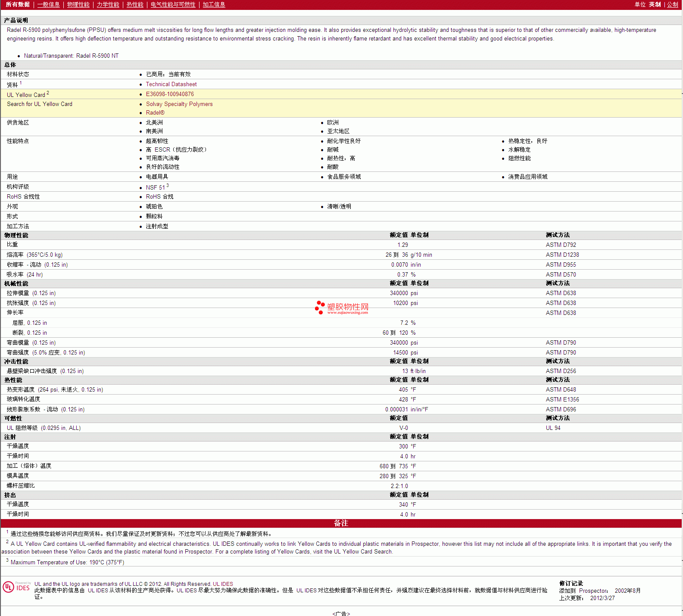The width and height of the screenshot is (683, 616).
Task: Select the flexural strength value 14500
Action: [x=400, y=353]
